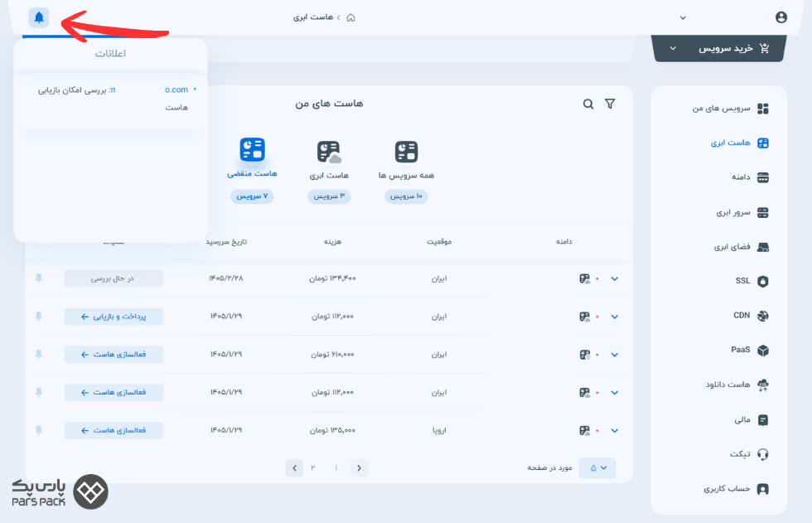Expand the پرداخت و بازیابی row chevron
812x523 pixels.
pyautogui.click(x=615, y=317)
